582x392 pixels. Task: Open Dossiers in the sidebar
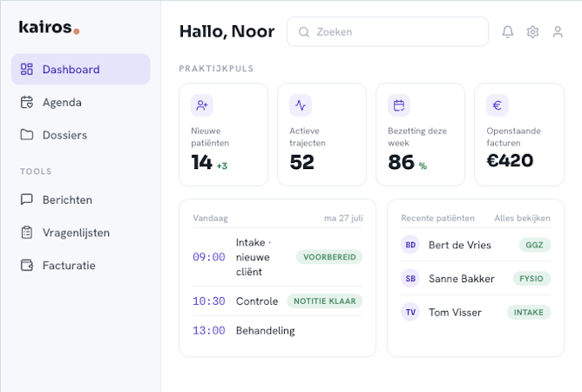point(80,135)
